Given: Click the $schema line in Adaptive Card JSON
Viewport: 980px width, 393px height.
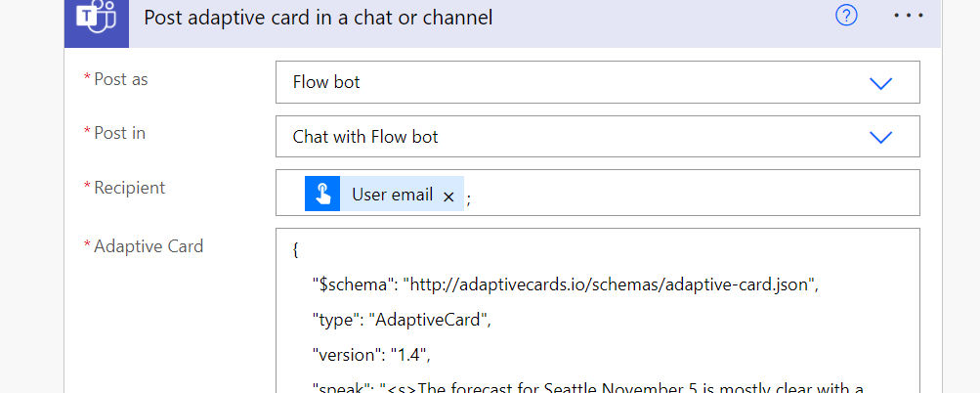Looking at the screenshot, I should click(564, 284).
